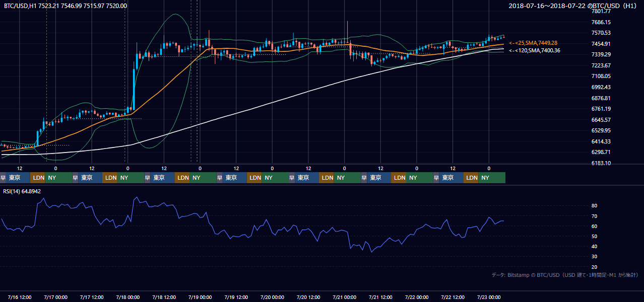Click the BTC/USD,H1 OHLC header text

(66, 6)
